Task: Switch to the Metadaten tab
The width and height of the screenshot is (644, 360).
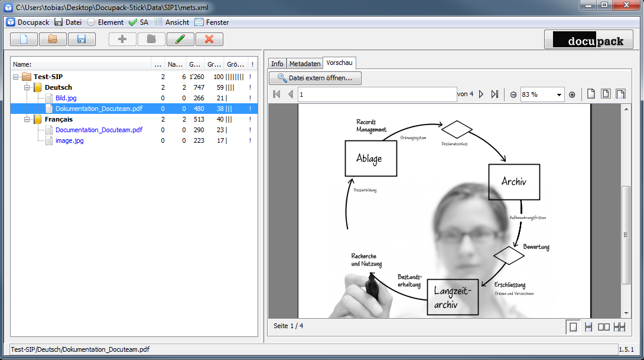Action: click(x=304, y=64)
